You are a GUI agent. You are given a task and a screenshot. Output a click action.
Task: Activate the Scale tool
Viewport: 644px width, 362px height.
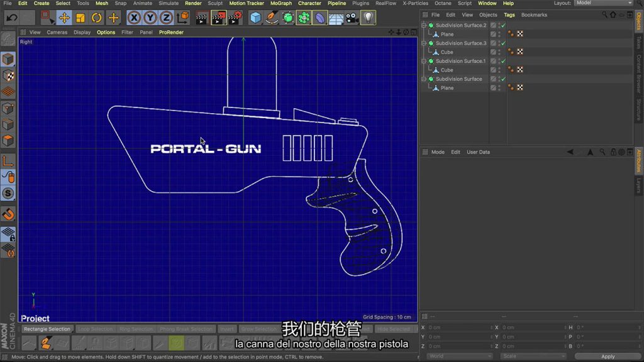pos(80,18)
